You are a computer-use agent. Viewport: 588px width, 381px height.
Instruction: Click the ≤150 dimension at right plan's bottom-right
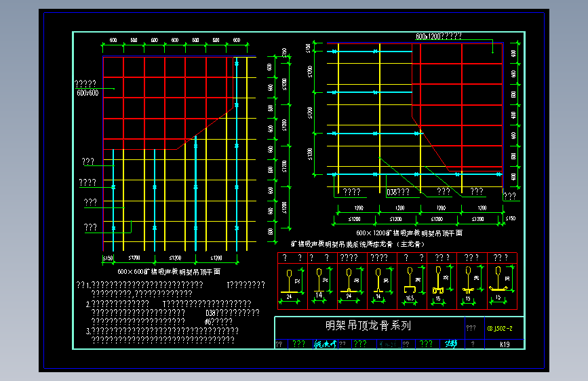tap(511, 218)
